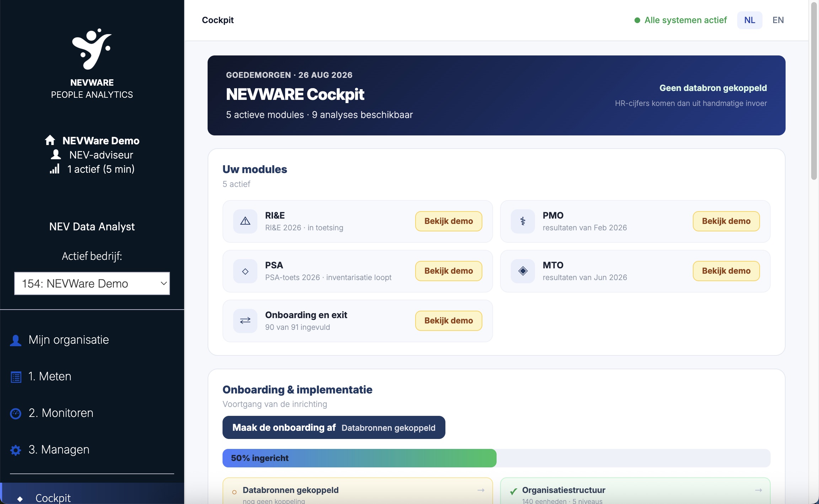Image resolution: width=819 pixels, height=504 pixels.
Task: Click Bekijk demo for PMO
Action: (x=726, y=221)
